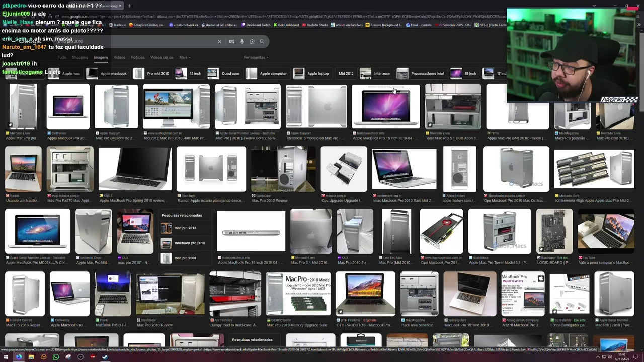Open the Animated GIF editor bookmark
This screenshot has height=362, width=644.
tap(220, 25)
